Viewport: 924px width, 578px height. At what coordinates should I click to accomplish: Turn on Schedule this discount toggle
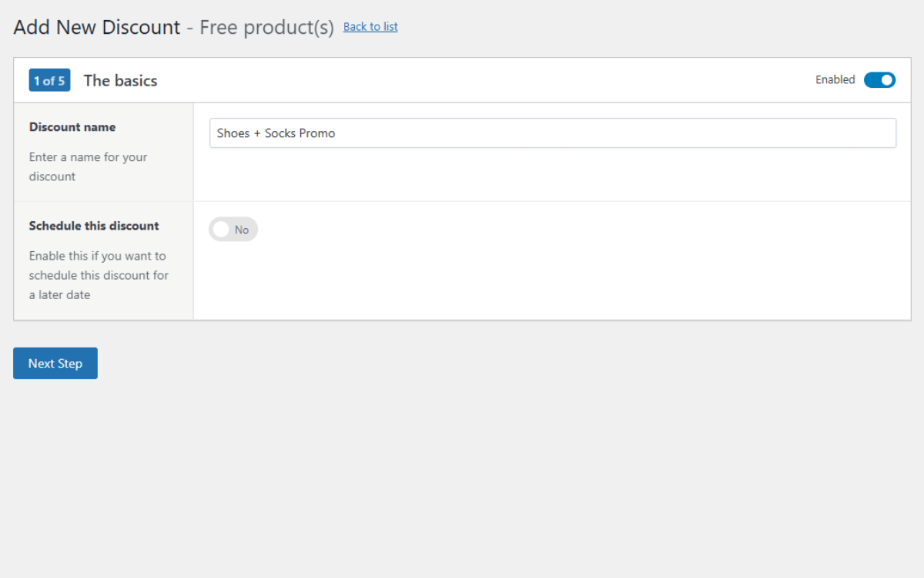tap(233, 230)
